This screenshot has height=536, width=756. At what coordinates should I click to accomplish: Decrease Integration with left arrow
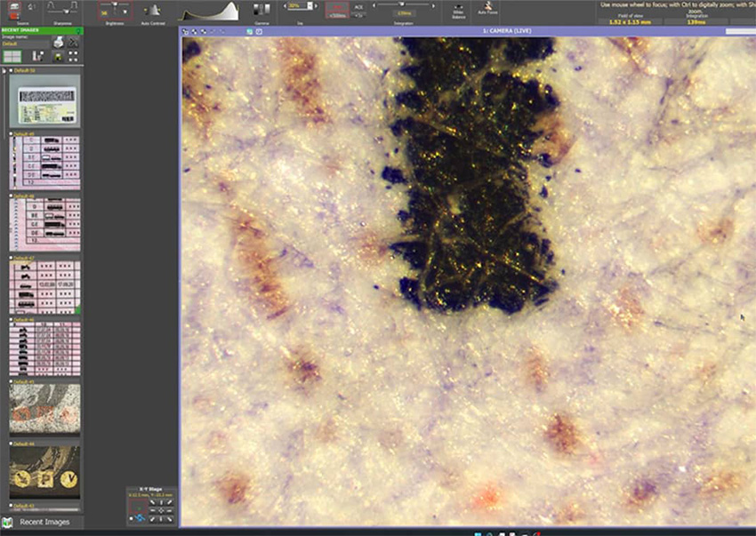point(374,5)
